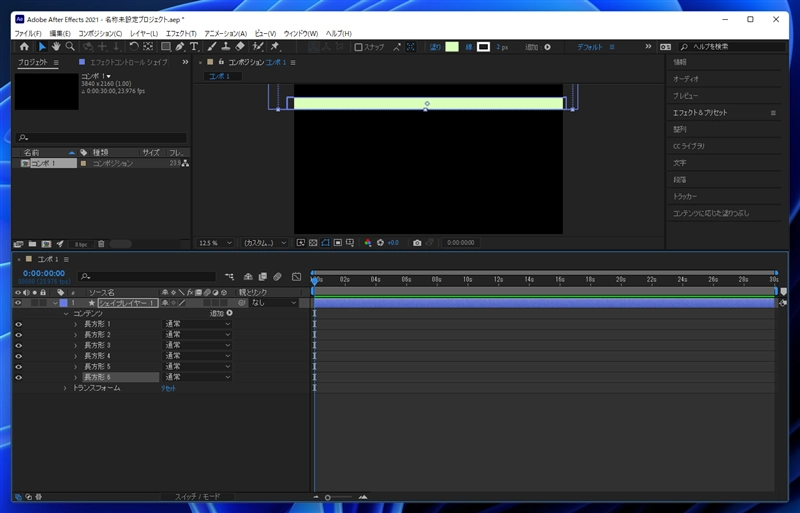This screenshot has width=800, height=513.
Task: Open the レイヤー(L) menu
Action: 143,34
